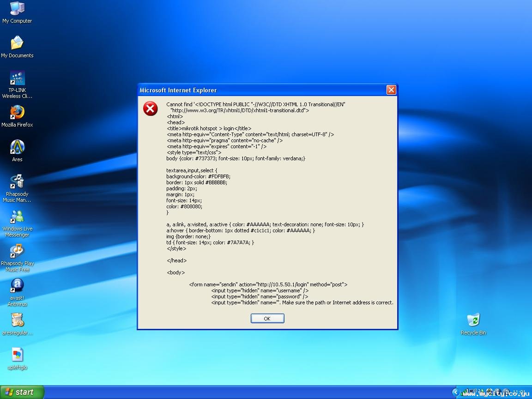Click the mikrotik hotspot title line
The height and width of the screenshot is (399, 532).
tap(209, 128)
